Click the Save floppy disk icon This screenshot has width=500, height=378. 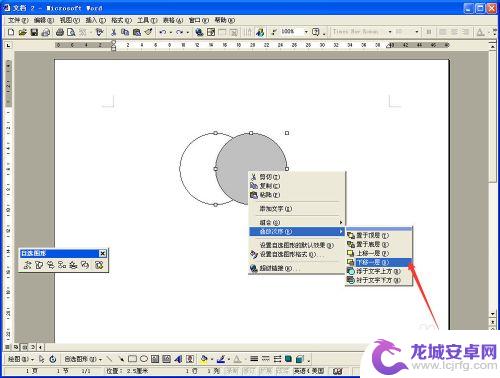(34, 32)
